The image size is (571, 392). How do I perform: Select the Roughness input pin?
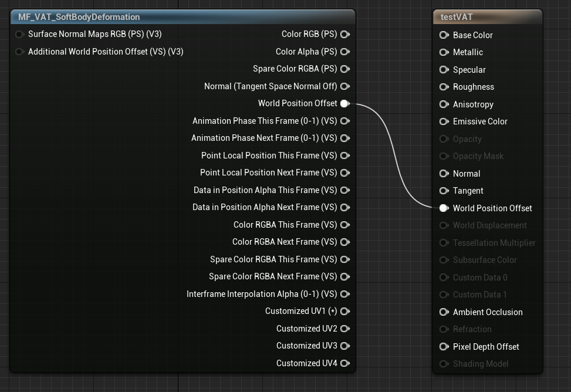(444, 87)
